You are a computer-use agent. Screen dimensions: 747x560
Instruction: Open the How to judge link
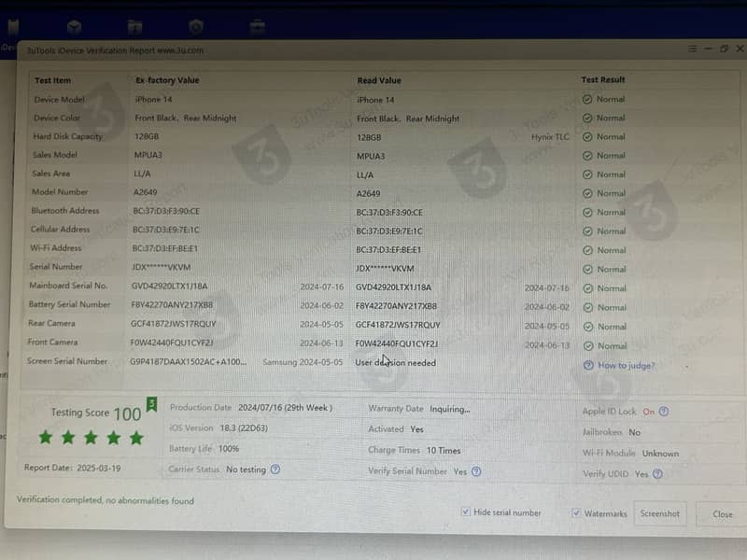coord(626,365)
